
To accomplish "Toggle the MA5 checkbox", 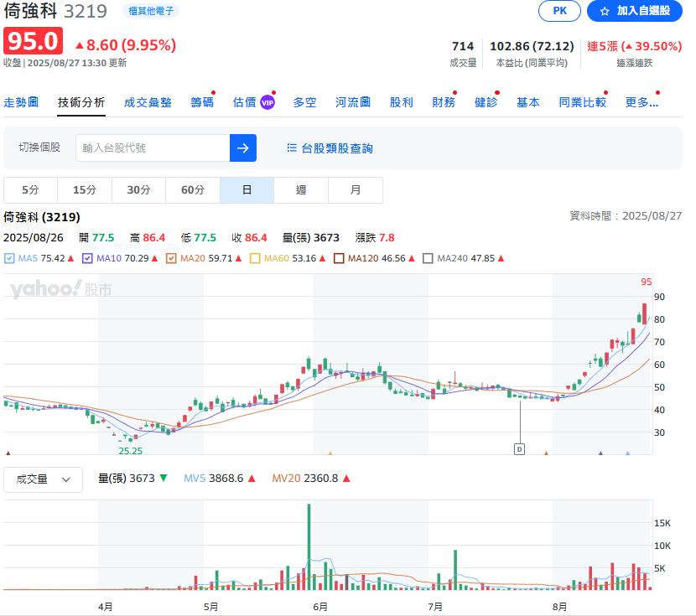I will [x=9, y=258].
